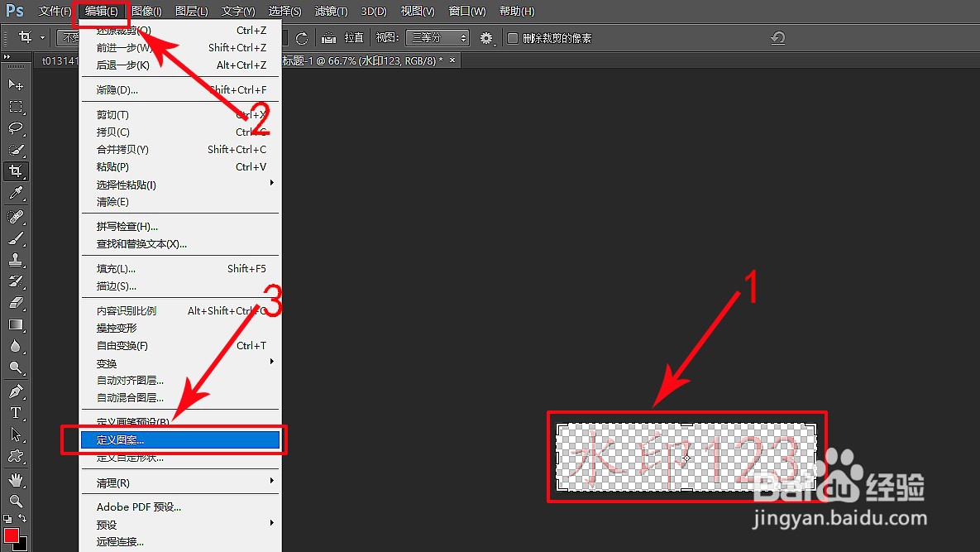Screen dimensions: 980x552
Task: Select the Crop tool in toolbox
Action: point(16,171)
